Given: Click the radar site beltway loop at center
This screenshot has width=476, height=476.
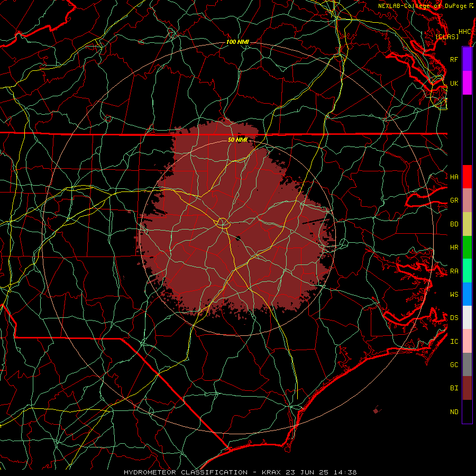Looking at the screenshot, I should (223, 223).
